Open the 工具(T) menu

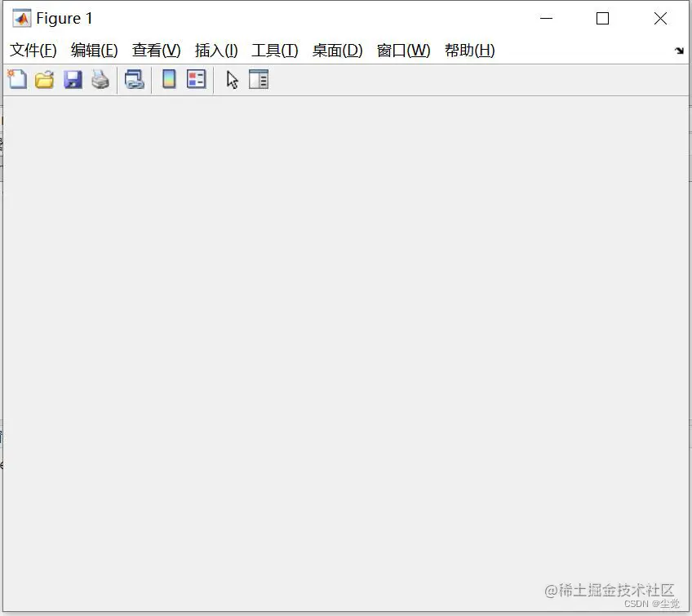click(x=274, y=50)
